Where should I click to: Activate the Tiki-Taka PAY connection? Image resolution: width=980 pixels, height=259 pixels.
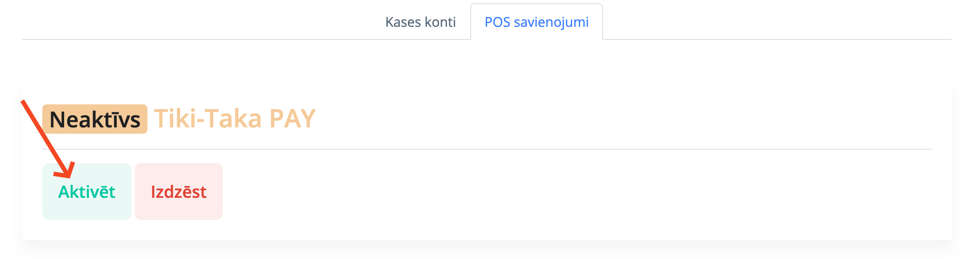(x=87, y=192)
